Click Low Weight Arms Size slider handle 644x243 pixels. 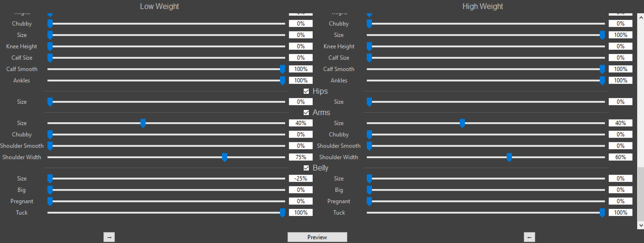(x=143, y=123)
